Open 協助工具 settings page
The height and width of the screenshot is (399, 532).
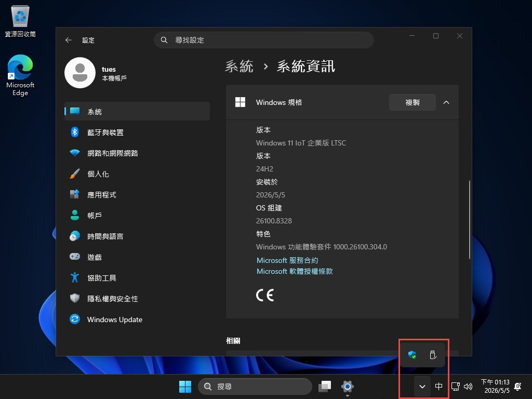(x=137, y=277)
